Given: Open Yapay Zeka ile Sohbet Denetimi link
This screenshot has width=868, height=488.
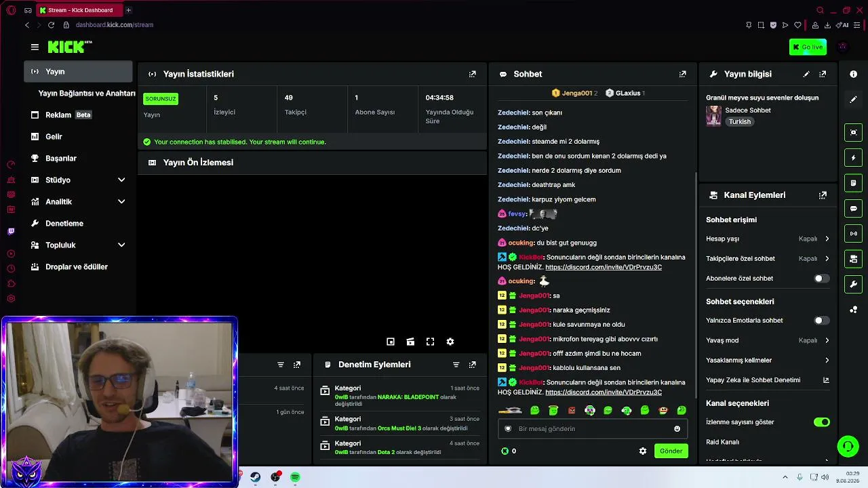Looking at the screenshot, I should click(768, 380).
